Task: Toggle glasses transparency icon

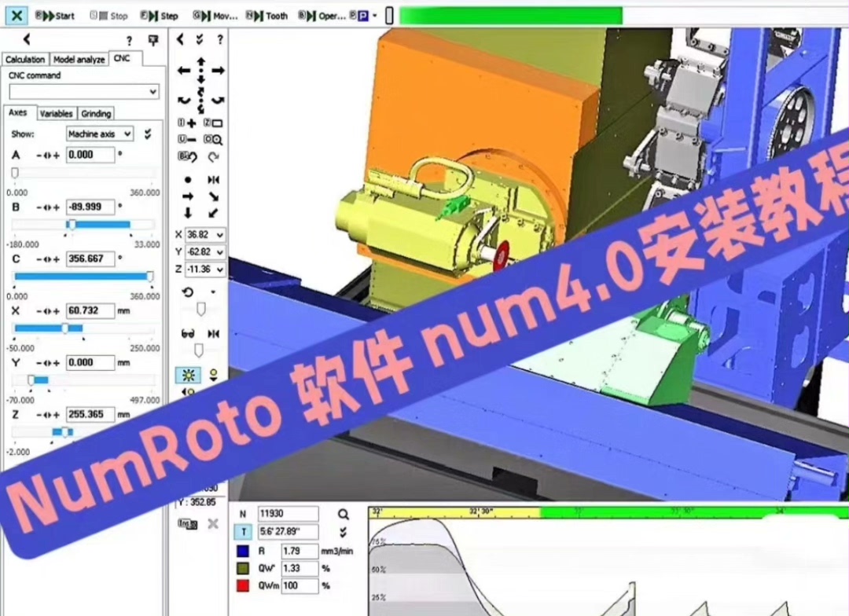Action: tap(187, 333)
